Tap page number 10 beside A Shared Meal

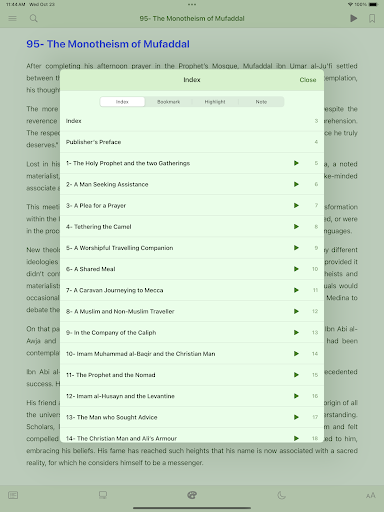tap(315, 269)
